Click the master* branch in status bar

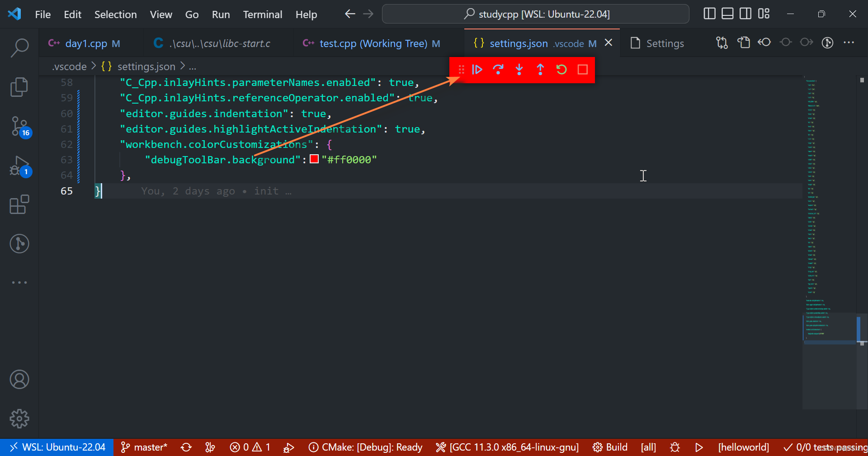coord(144,447)
